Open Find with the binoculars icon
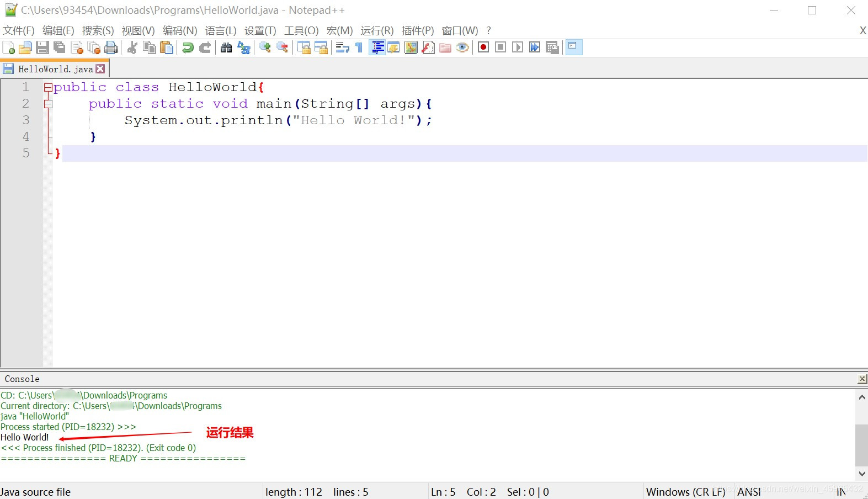The height and width of the screenshot is (499, 868). pyautogui.click(x=226, y=47)
